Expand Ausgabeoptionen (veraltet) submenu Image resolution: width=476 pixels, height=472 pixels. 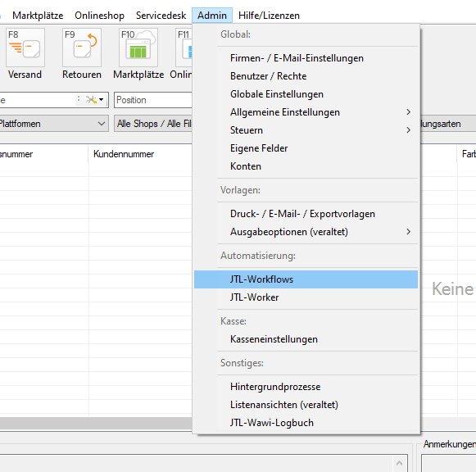pyautogui.click(x=306, y=232)
